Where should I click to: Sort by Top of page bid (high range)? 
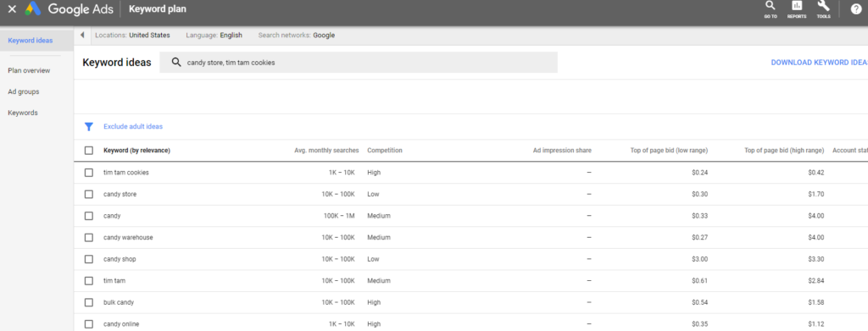point(784,151)
